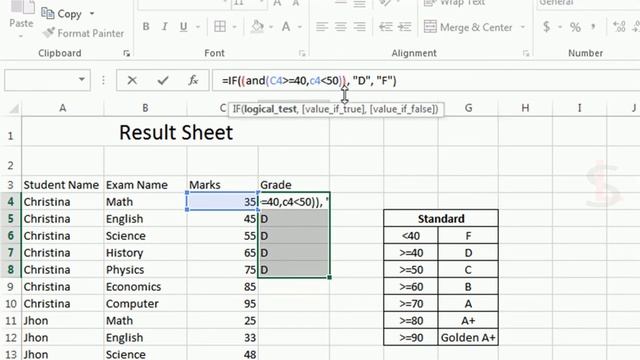Select column H header
The height and width of the screenshot is (360, 640).
point(525,108)
